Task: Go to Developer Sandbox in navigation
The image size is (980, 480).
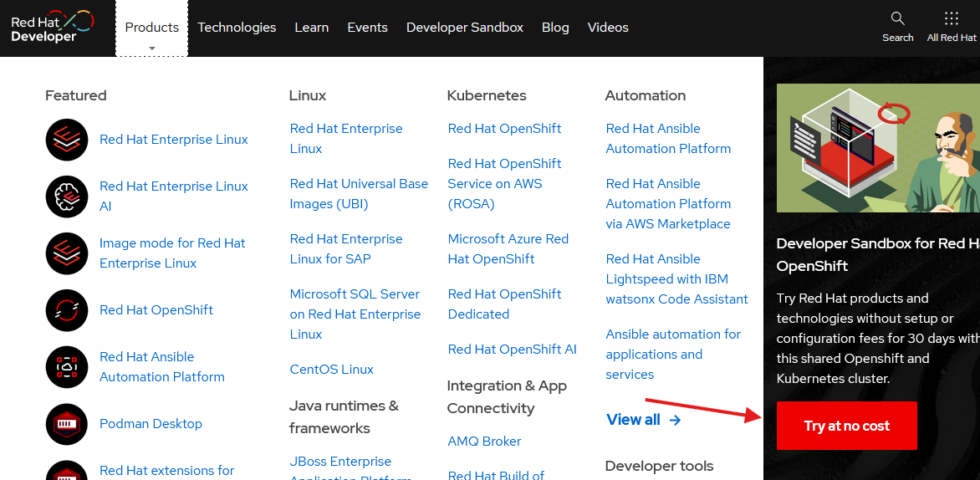Action: point(465,28)
